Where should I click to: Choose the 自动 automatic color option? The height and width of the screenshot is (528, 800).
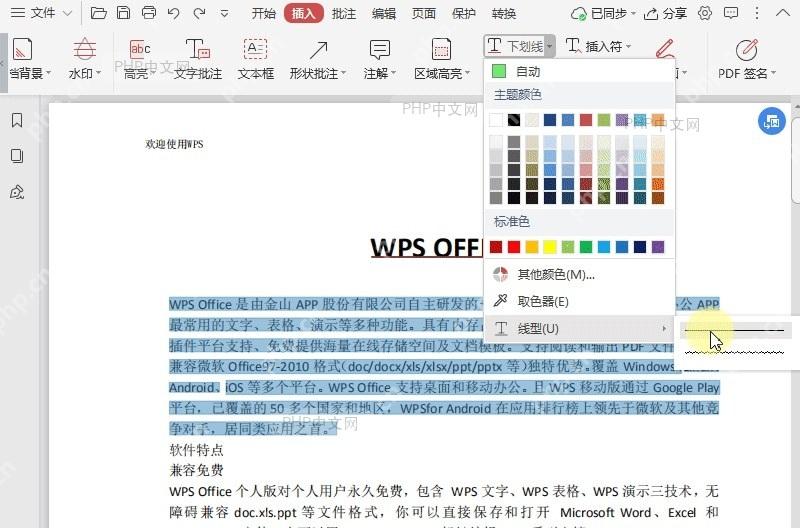580,71
